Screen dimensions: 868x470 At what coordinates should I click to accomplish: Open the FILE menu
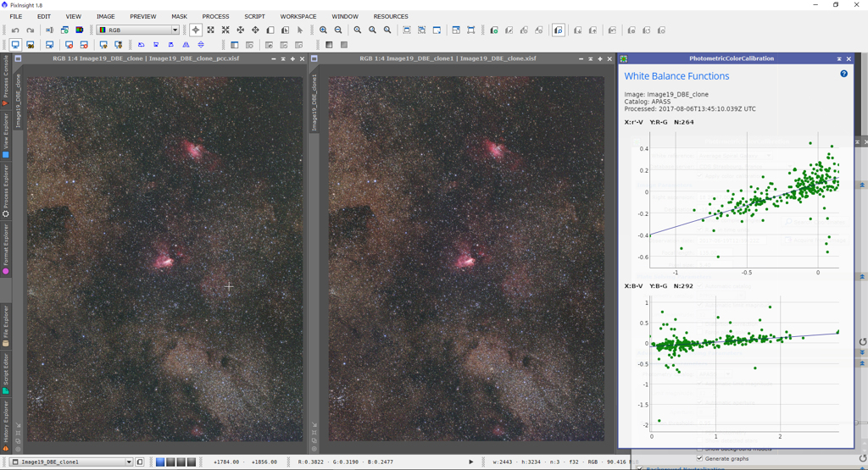(x=16, y=17)
